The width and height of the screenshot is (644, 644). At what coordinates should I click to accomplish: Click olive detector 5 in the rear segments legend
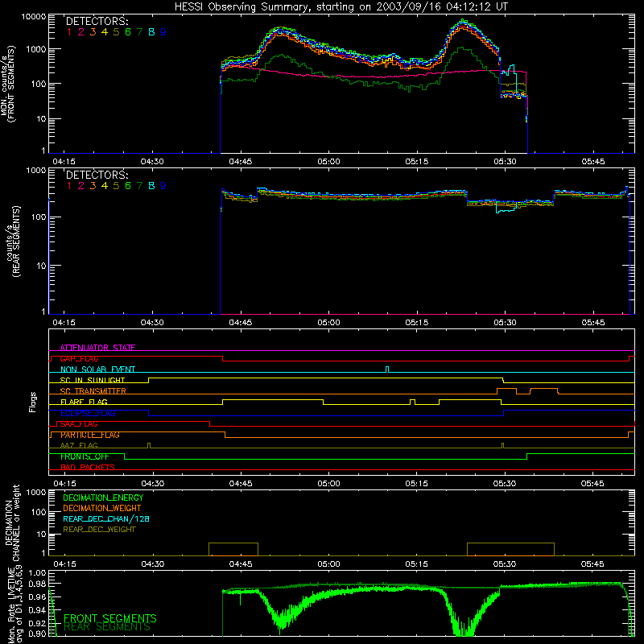click(116, 186)
